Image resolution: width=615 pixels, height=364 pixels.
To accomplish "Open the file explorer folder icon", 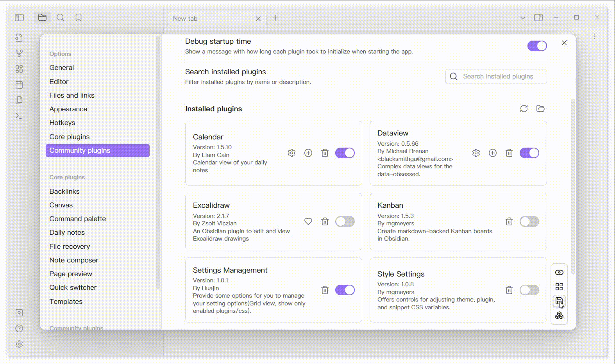I will (42, 18).
